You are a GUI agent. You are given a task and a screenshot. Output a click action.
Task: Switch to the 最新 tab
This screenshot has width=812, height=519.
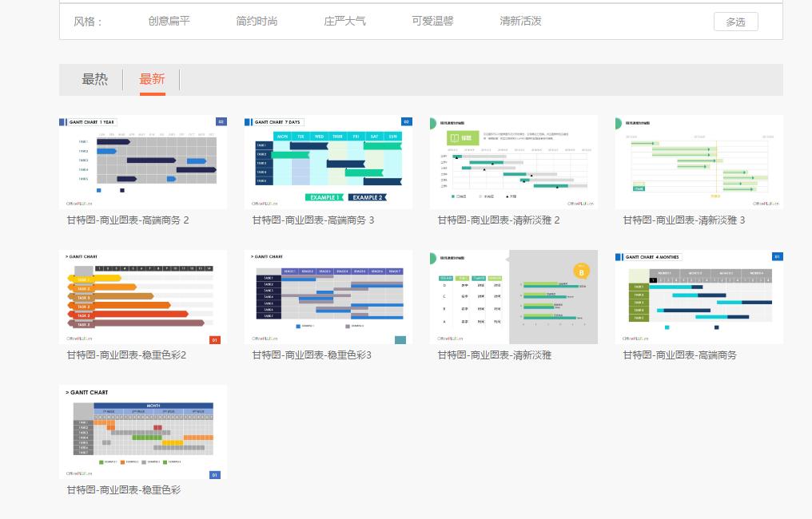point(153,79)
